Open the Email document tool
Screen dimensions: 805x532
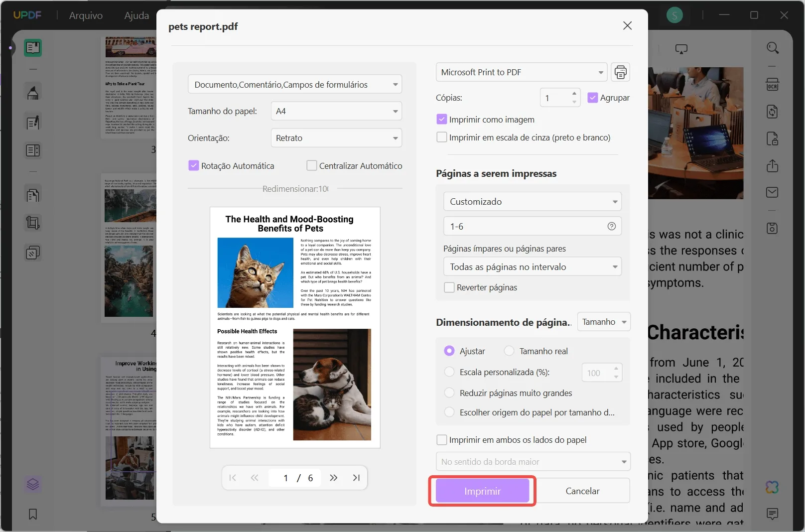pos(773,192)
